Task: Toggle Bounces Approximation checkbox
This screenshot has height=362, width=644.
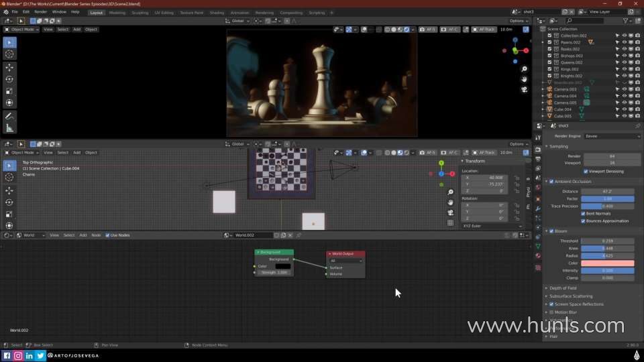Action: (583, 221)
